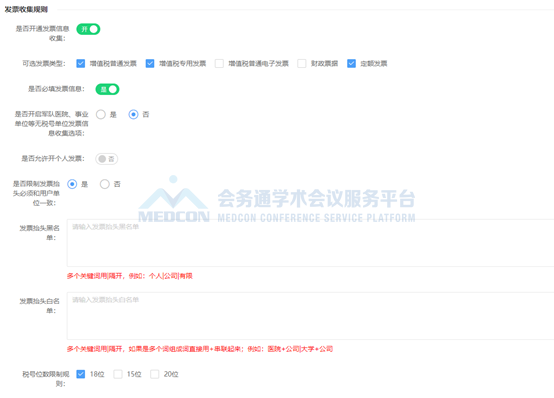Click the 发票抬头黑名单 text area
Viewport: 554px width, 398px height.
click(x=310, y=243)
